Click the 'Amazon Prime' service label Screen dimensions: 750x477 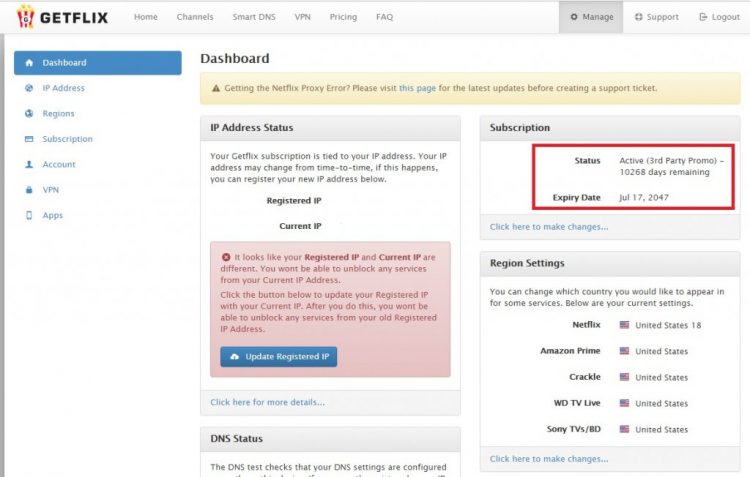[570, 351]
